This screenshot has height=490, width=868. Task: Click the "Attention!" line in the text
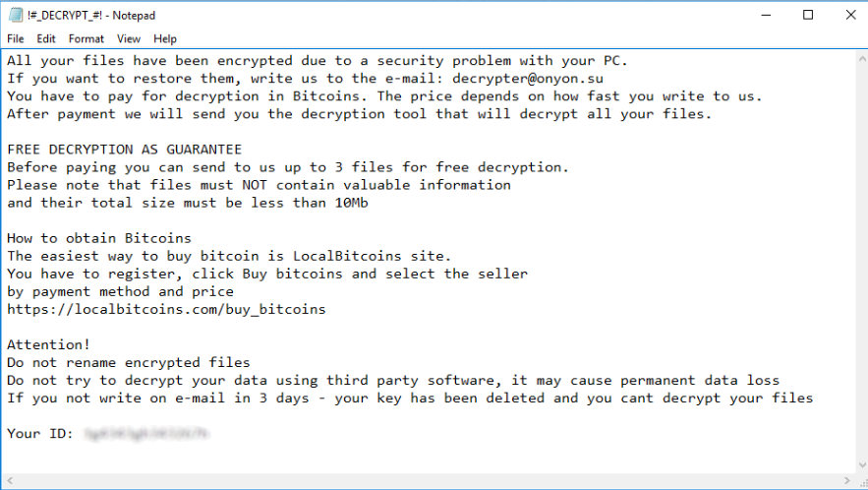[x=48, y=344]
